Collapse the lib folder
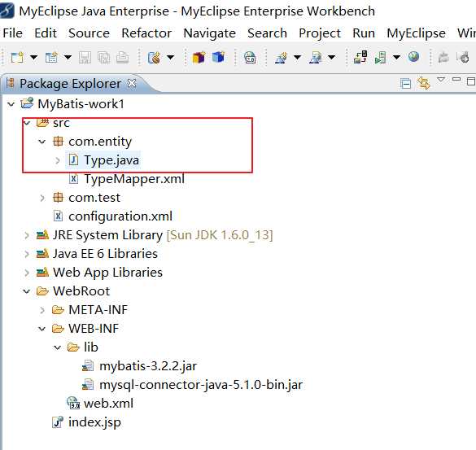Viewport: 476px width, 450px height. pos(58,347)
